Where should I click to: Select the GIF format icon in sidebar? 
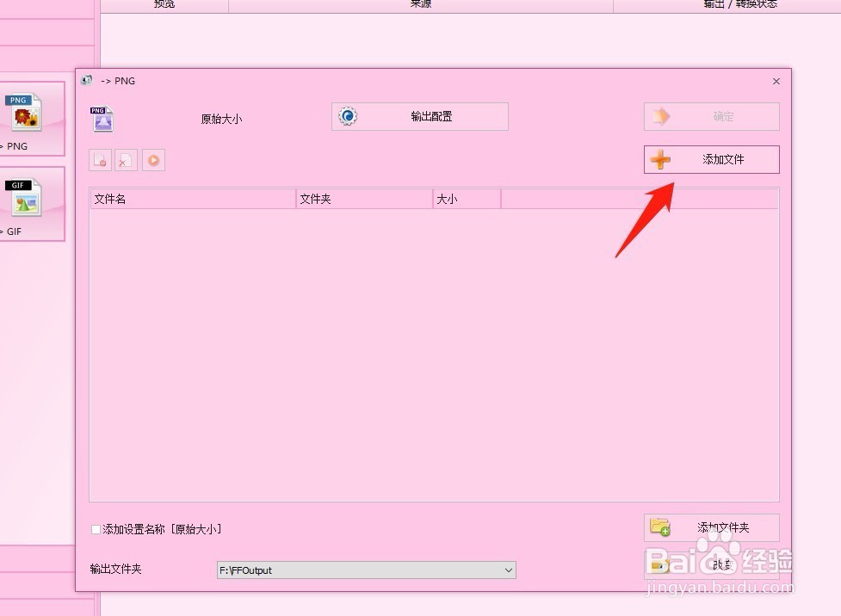coord(23,197)
